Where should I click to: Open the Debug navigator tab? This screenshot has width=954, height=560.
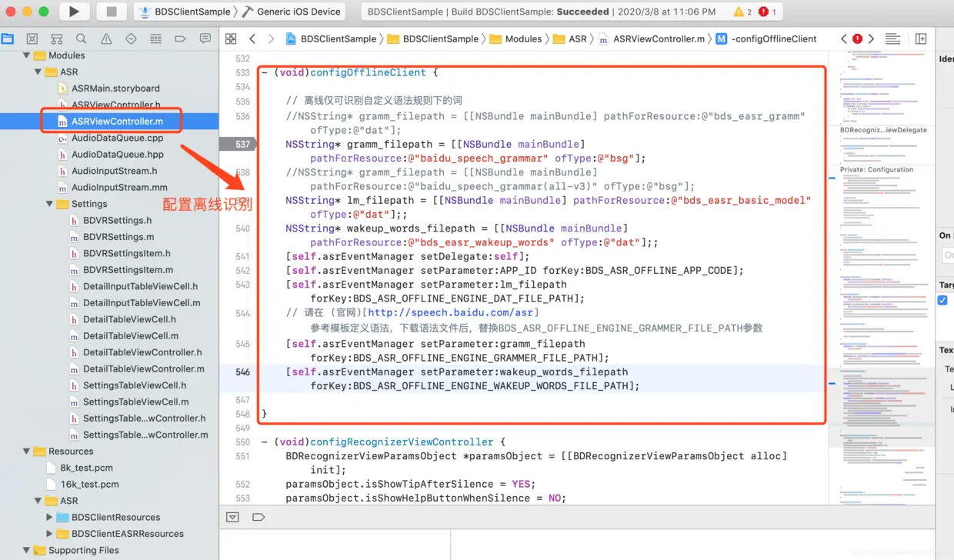(155, 38)
